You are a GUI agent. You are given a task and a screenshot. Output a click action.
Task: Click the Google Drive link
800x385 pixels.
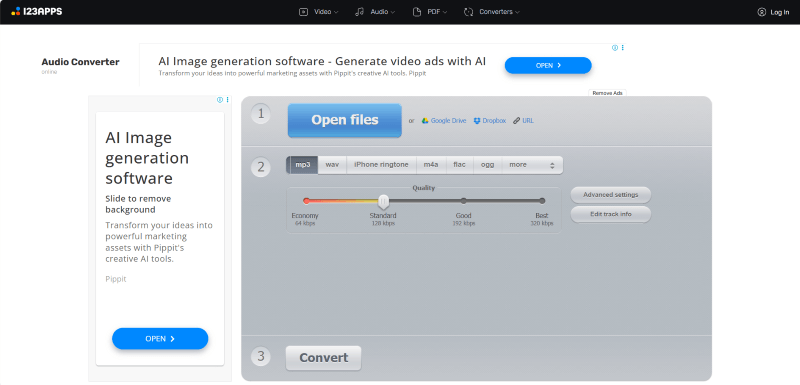(448, 121)
